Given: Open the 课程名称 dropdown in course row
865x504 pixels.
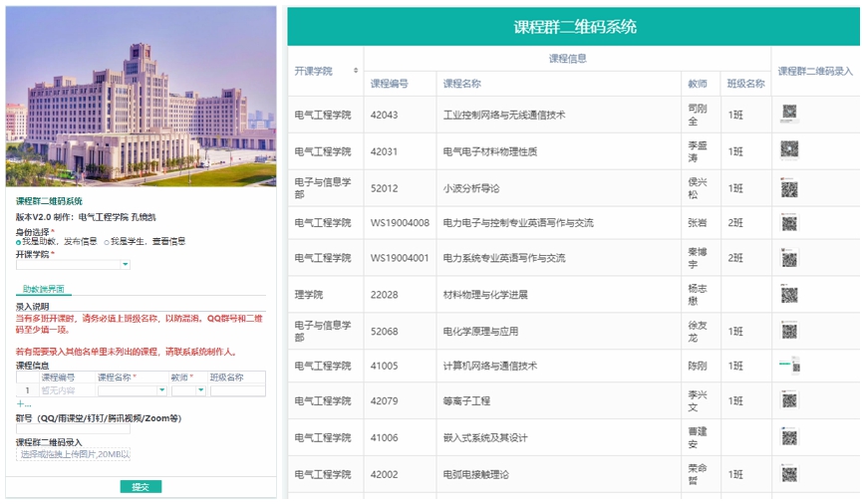Looking at the screenshot, I should click(x=159, y=390).
